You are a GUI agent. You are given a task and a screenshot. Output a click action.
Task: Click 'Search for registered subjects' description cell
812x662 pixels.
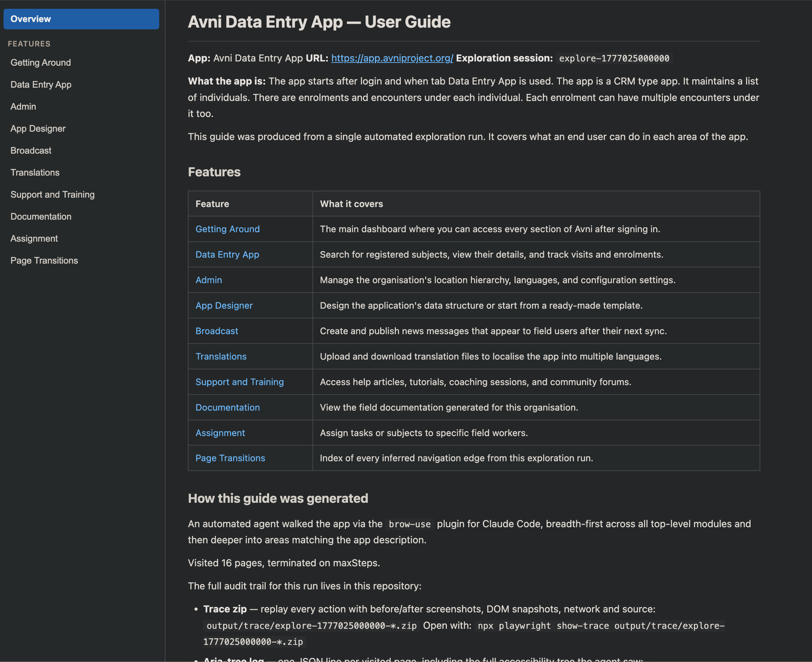492,255
